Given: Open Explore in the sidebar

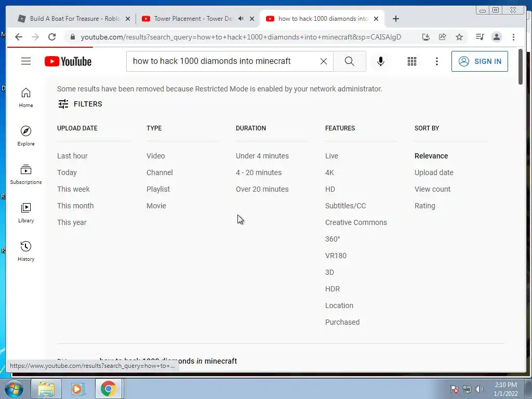Looking at the screenshot, I should click(x=26, y=136).
